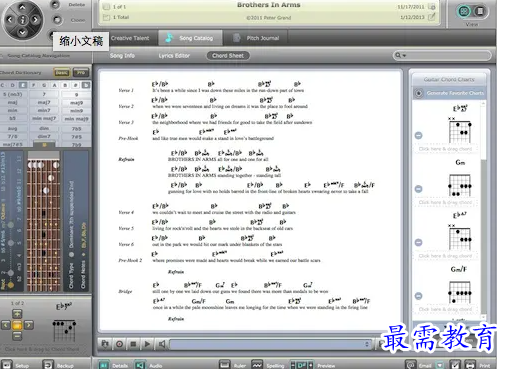Choose aug chord type
Viewport: 505px width, 369px height.
pyautogui.click(x=13, y=128)
